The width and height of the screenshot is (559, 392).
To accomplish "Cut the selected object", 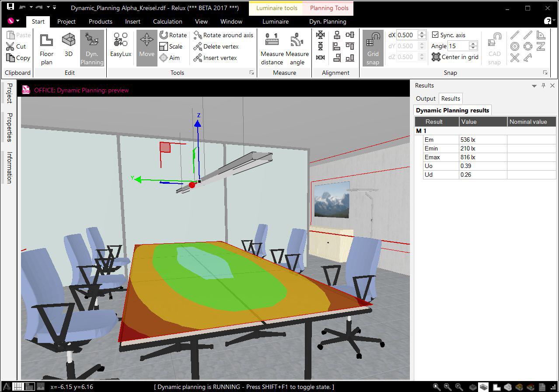I will pyautogui.click(x=17, y=46).
